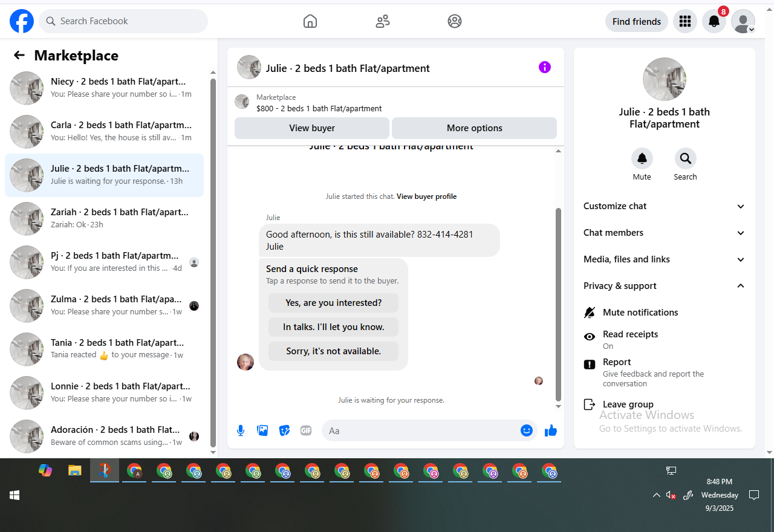774x532 pixels.
Task: Open Zulma's conversation
Action: (x=104, y=306)
